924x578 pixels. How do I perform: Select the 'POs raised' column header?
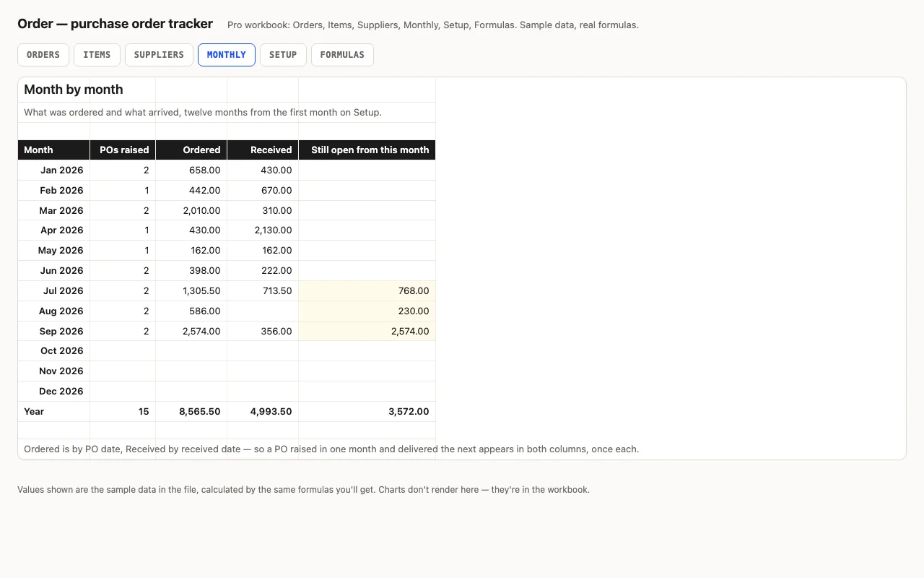[x=123, y=150]
